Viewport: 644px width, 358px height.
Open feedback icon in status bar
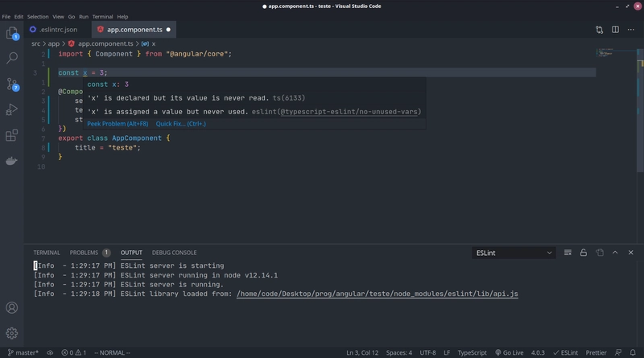pyautogui.click(x=618, y=352)
